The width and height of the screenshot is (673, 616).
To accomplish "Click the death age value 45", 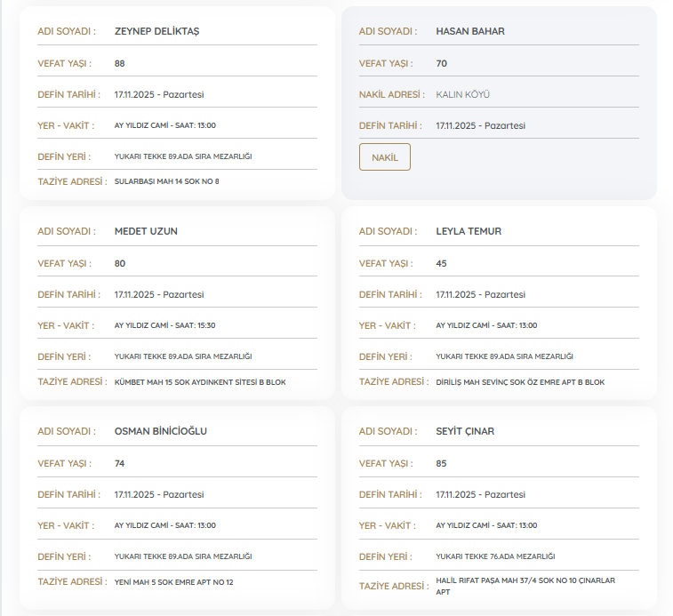I will pos(441,263).
